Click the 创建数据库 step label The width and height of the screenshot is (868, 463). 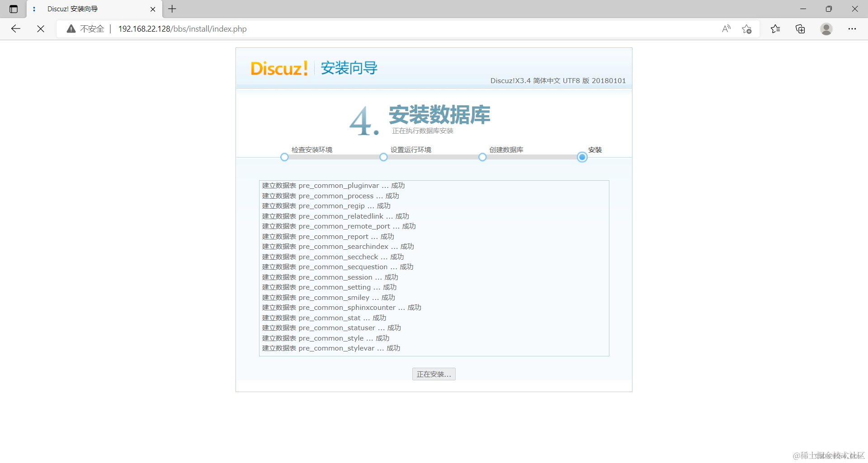point(506,150)
